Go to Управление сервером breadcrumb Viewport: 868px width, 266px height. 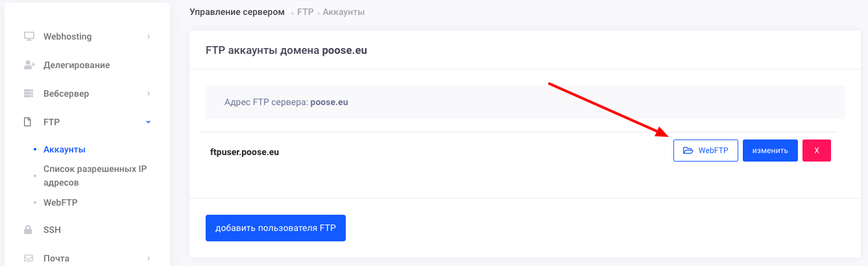(237, 12)
